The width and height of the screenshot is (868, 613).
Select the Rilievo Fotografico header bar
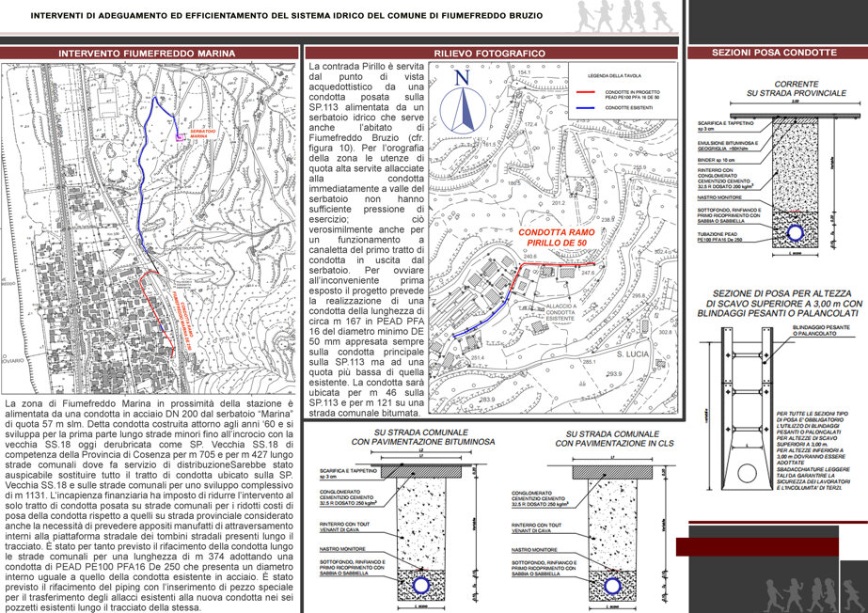coord(491,53)
